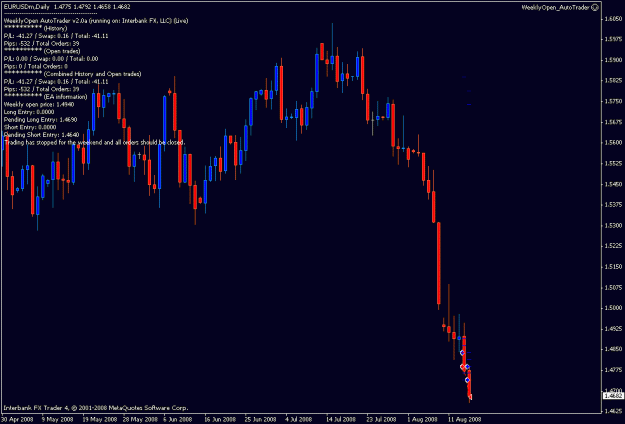Click the 14 Jul 2008 date label
Image resolution: width=625 pixels, height=424 pixels.
(x=340, y=420)
